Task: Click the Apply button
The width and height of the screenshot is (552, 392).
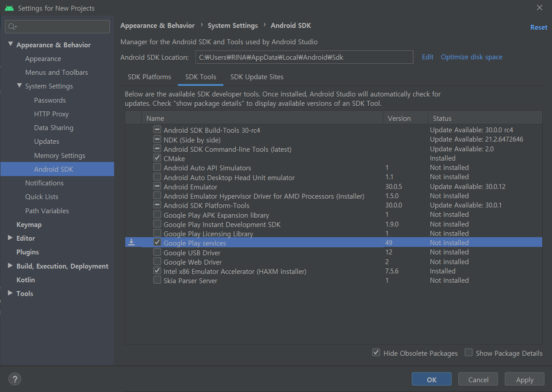Action: click(x=525, y=380)
